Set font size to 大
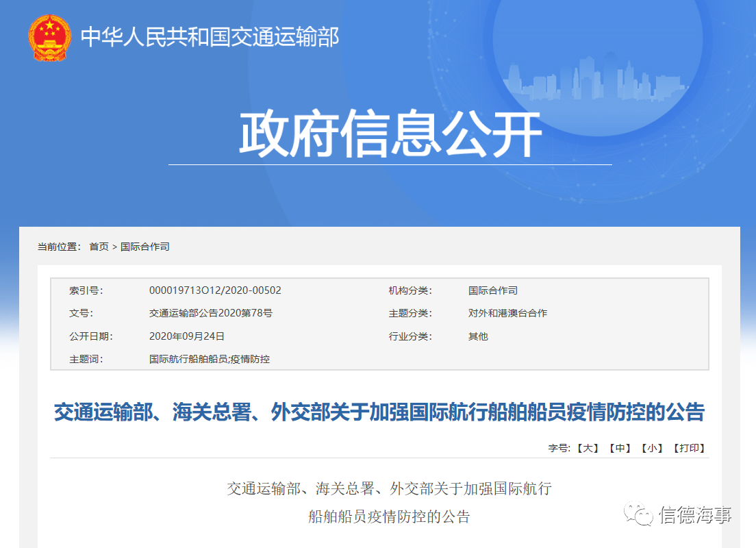The height and width of the screenshot is (548, 756). [588, 448]
